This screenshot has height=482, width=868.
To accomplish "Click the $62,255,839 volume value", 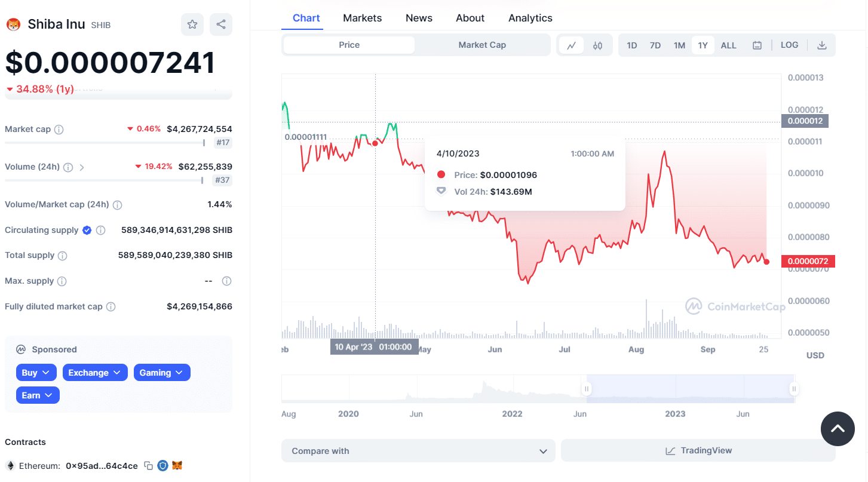I will point(206,167).
